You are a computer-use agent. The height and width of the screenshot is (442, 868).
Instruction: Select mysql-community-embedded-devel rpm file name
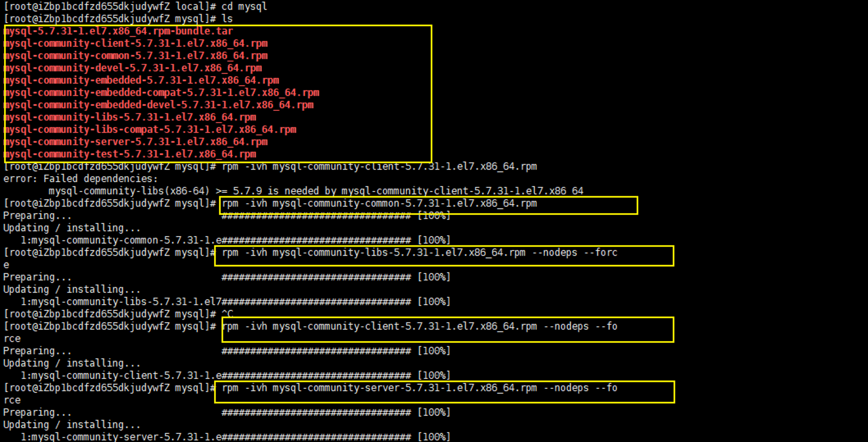tap(159, 105)
